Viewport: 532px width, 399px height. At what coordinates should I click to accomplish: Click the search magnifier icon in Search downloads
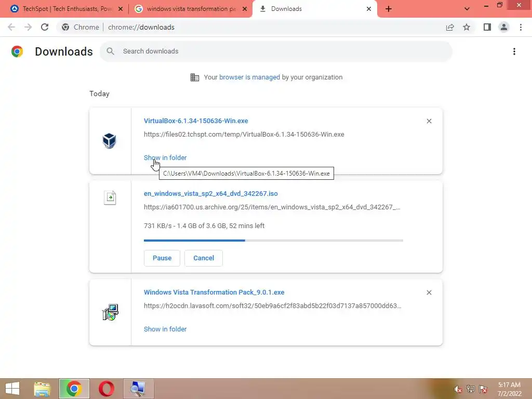(x=110, y=51)
